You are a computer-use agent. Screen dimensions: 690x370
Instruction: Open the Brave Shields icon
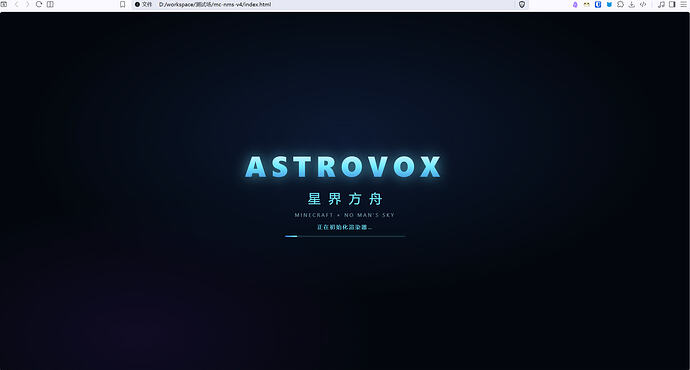(522, 4)
